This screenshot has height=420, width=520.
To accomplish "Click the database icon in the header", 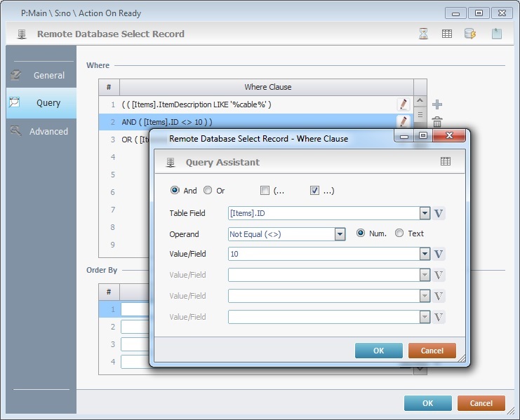I will click(x=470, y=34).
